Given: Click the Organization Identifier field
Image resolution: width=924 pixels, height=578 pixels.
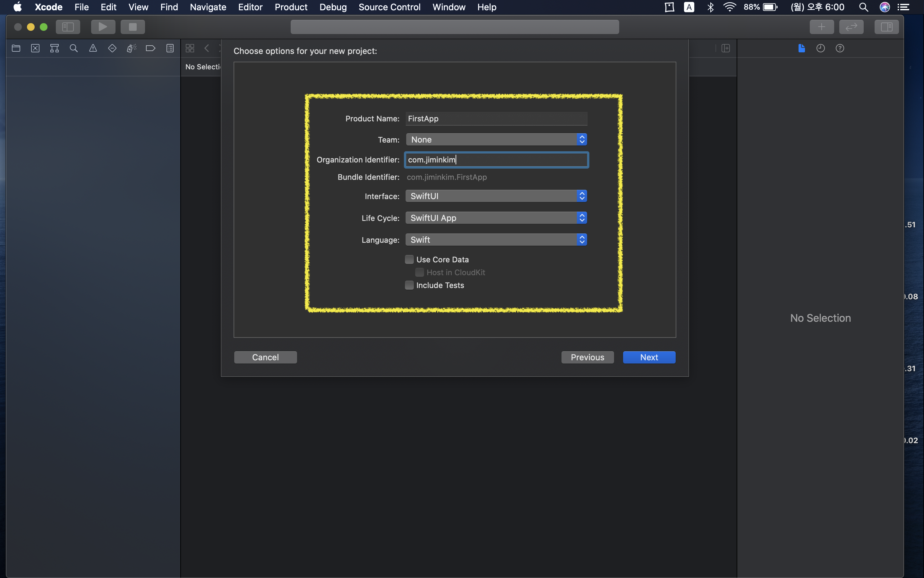Looking at the screenshot, I should point(496,160).
